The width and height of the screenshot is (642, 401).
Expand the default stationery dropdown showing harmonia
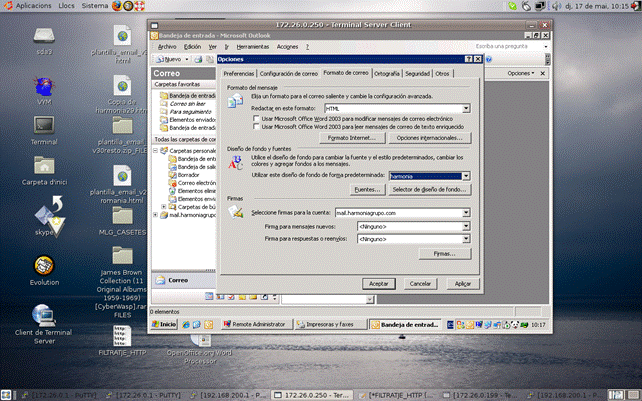click(x=466, y=175)
